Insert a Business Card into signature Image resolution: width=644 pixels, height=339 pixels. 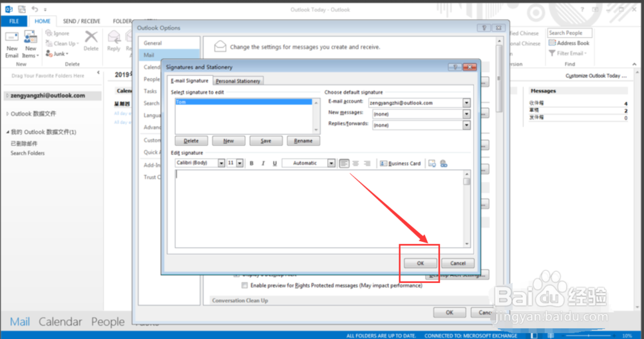pos(401,163)
